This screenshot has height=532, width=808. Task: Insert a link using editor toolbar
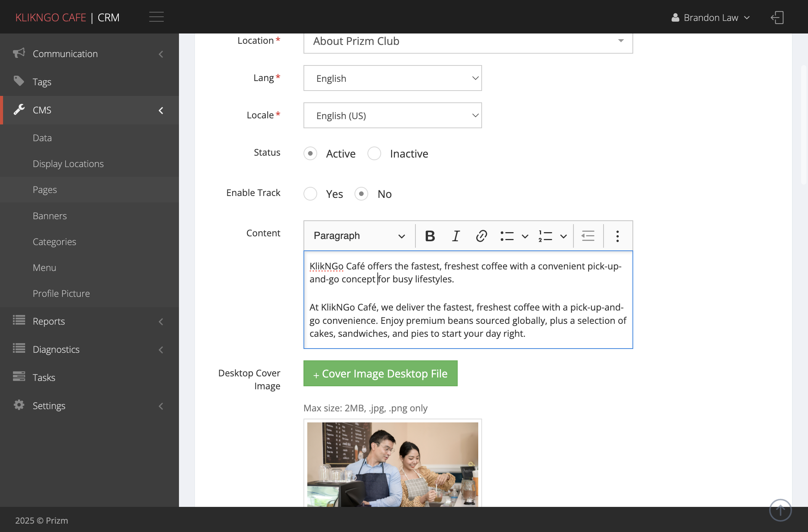[x=481, y=236]
